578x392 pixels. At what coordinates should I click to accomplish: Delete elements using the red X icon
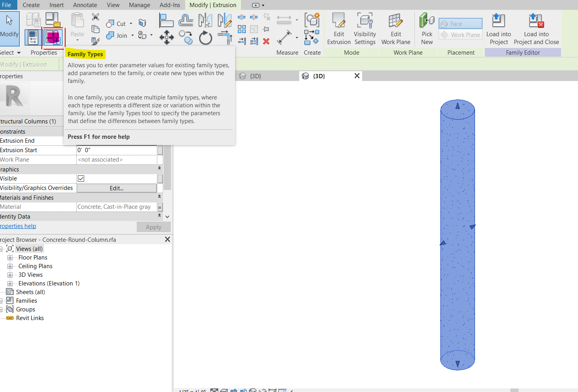tap(266, 41)
